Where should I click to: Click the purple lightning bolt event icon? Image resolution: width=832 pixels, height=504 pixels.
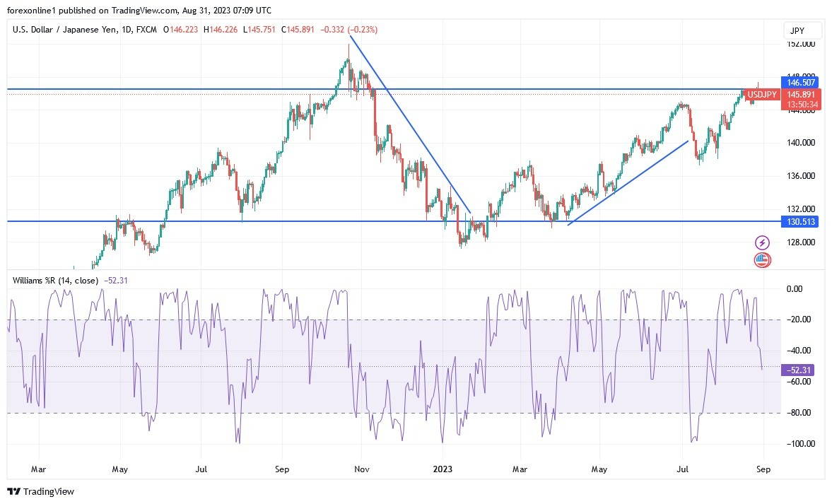click(x=763, y=242)
